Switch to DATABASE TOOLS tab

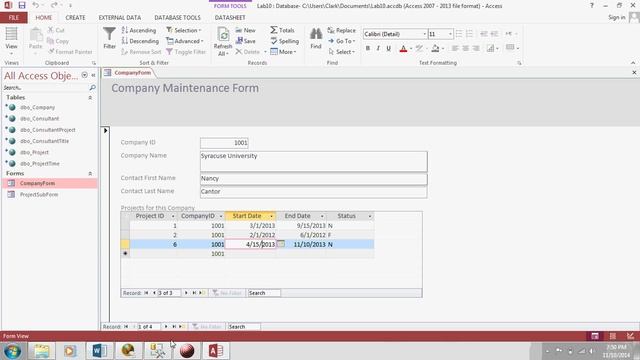click(177, 18)
